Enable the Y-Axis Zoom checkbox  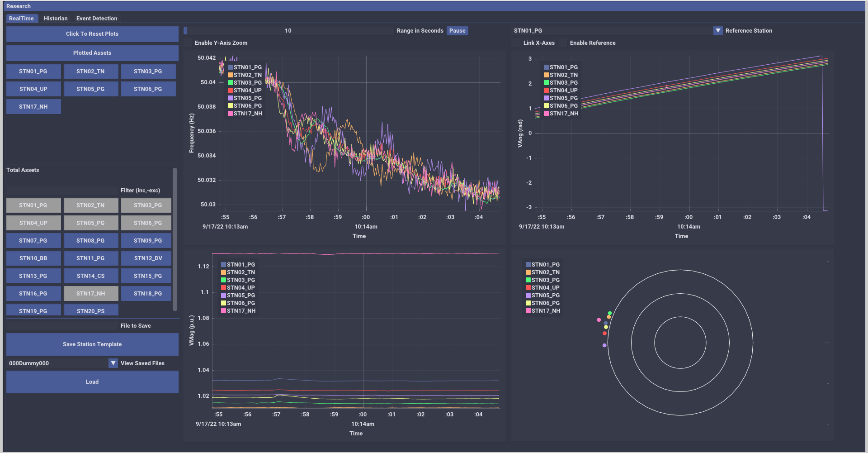point(187,43)
